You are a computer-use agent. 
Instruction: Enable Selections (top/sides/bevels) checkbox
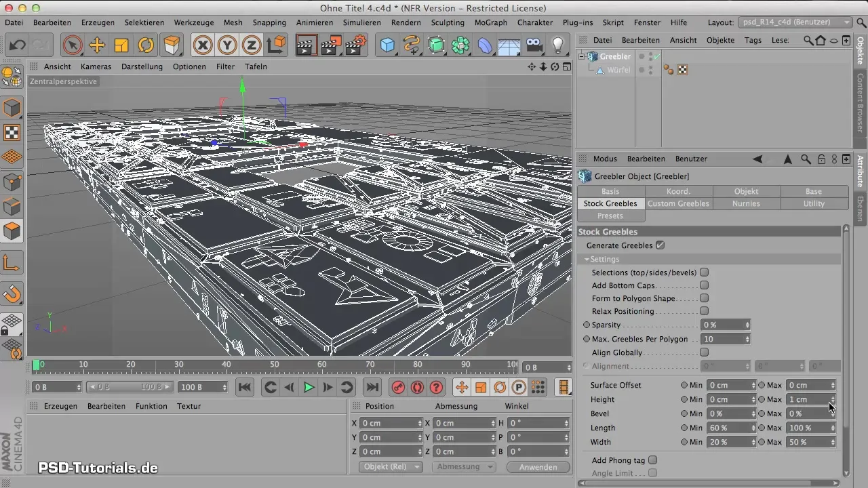coord(704,272)
